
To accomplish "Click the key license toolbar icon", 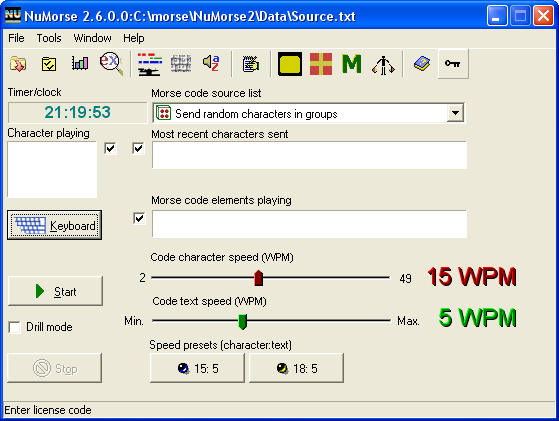I will [x=453, y=64].
